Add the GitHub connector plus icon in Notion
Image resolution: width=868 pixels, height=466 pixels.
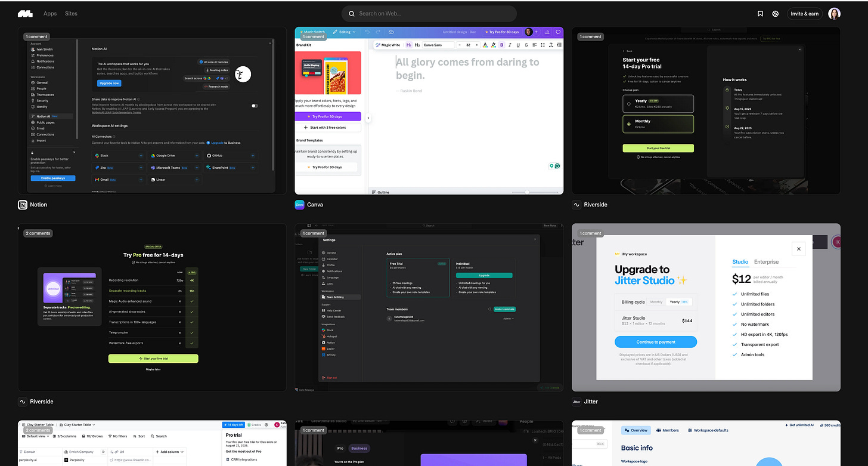253,156
